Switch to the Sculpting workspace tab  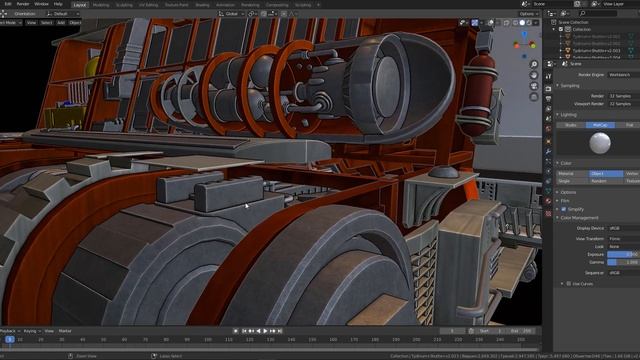click(x=124, y=5)
